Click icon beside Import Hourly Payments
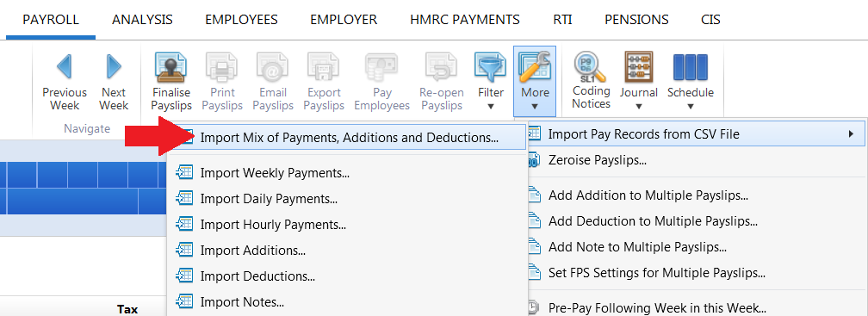The image size is (868, 316). [184, 224]
